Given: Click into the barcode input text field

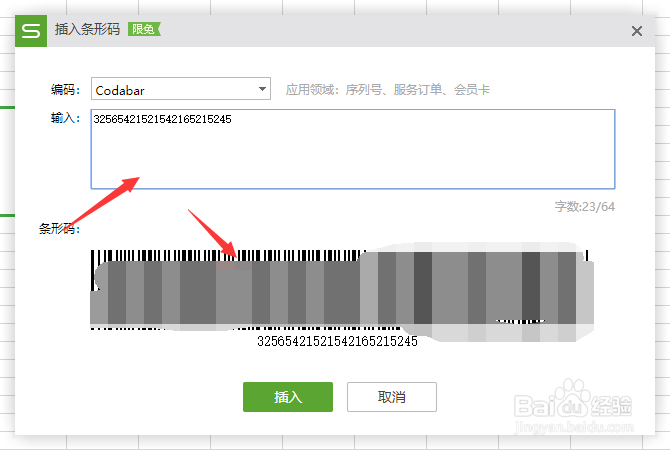Looking at the screenshot, I should pyautogui.click(x=353, y=149).
